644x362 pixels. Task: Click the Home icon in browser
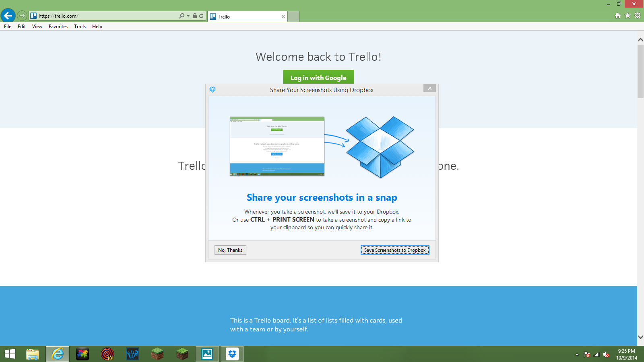tap(618, 16)
